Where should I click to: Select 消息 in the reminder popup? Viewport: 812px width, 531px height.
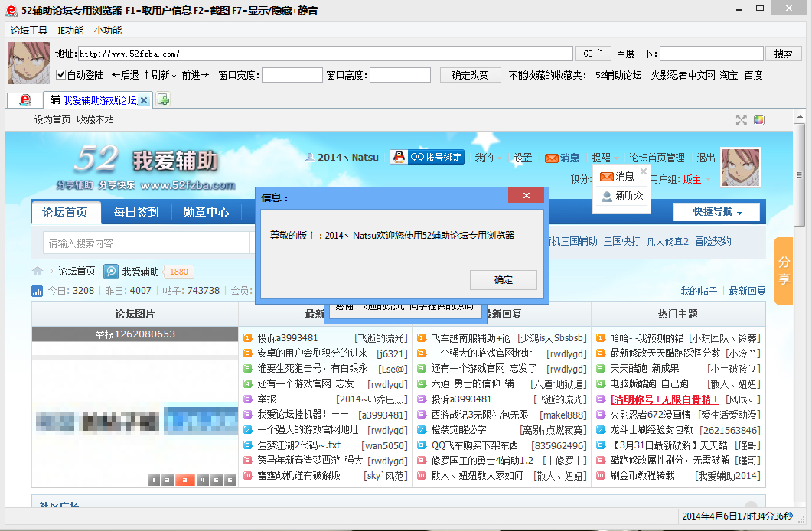pyautogui.click(x=617, y=177)
